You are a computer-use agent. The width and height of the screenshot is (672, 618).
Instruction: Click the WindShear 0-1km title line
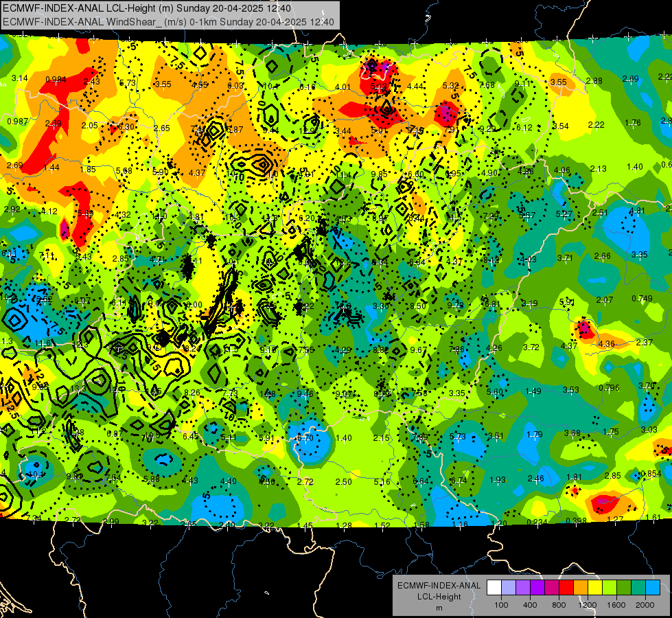click(x=168, y=22)
